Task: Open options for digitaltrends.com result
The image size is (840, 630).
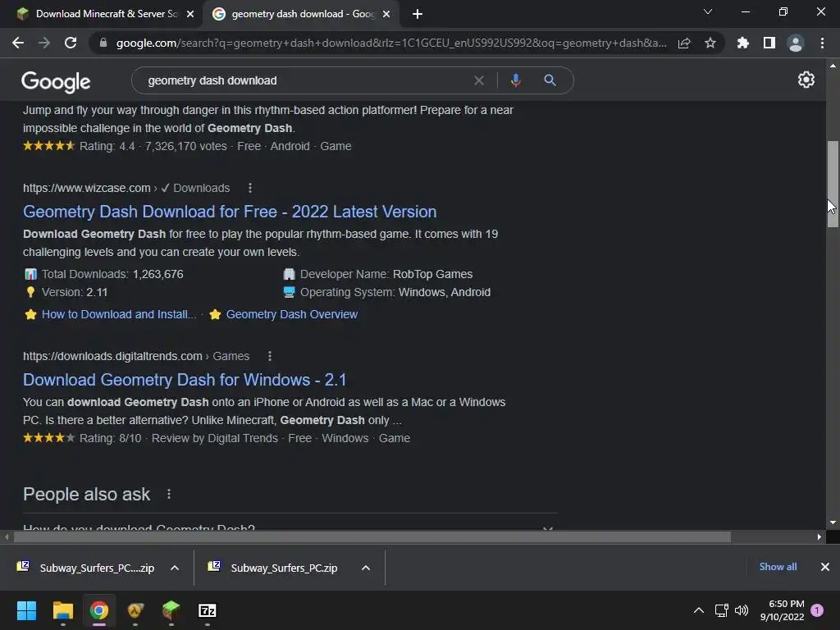Action: tap(269, 356)
